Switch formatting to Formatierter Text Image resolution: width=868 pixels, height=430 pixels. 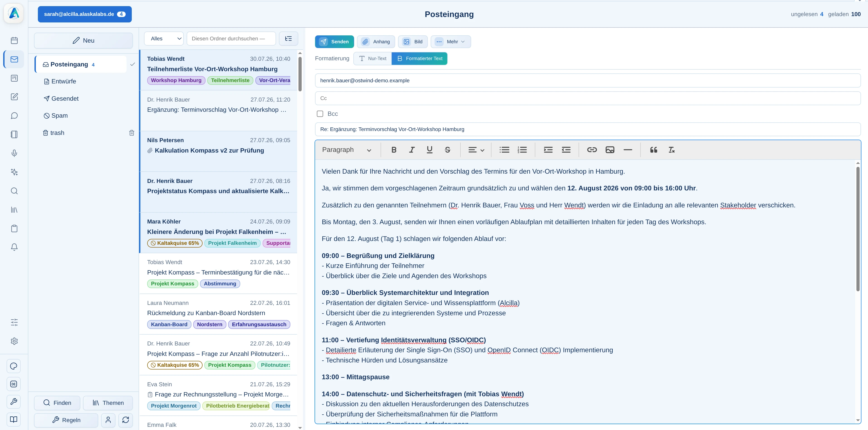[x=420, y=58]
